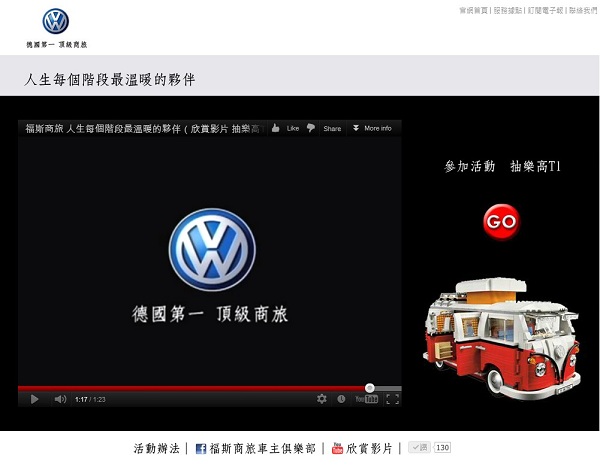Toggle the Facebook like checkmark button
The width and height of the screenshot is (600, 467).
click(419, 448)
